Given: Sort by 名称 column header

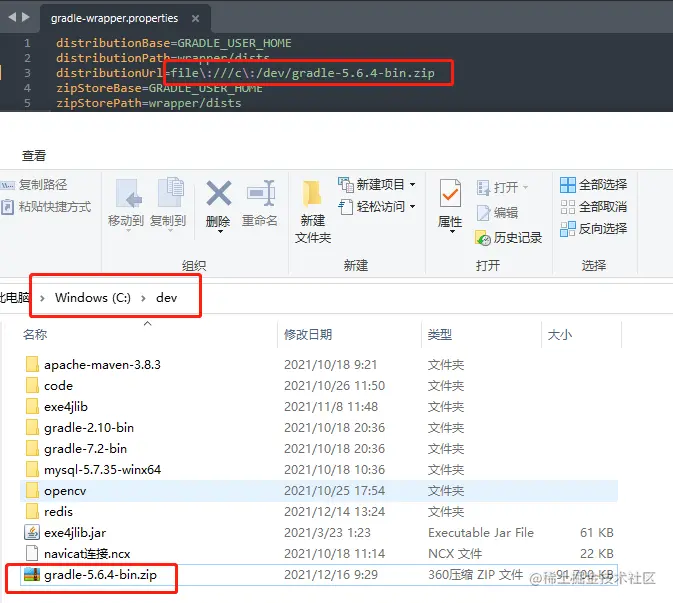Looking at the screenshot, I should tap(35, 335).
